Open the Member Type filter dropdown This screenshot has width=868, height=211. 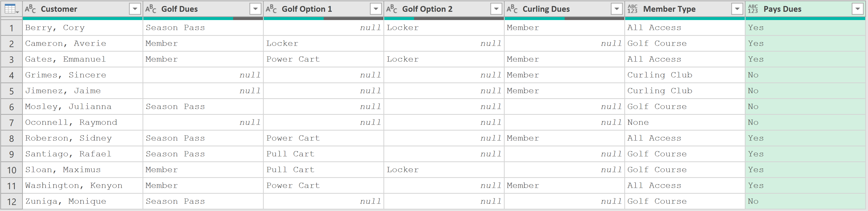(x=737, y=9)
